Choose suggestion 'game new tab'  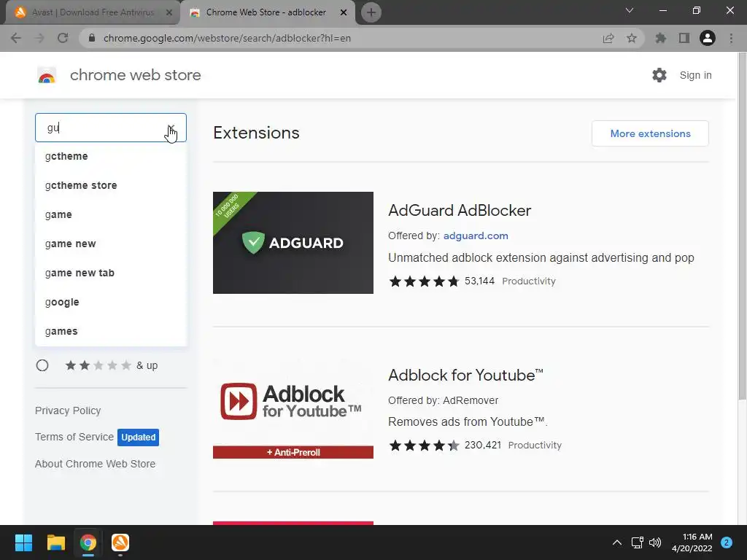point(111,273)
